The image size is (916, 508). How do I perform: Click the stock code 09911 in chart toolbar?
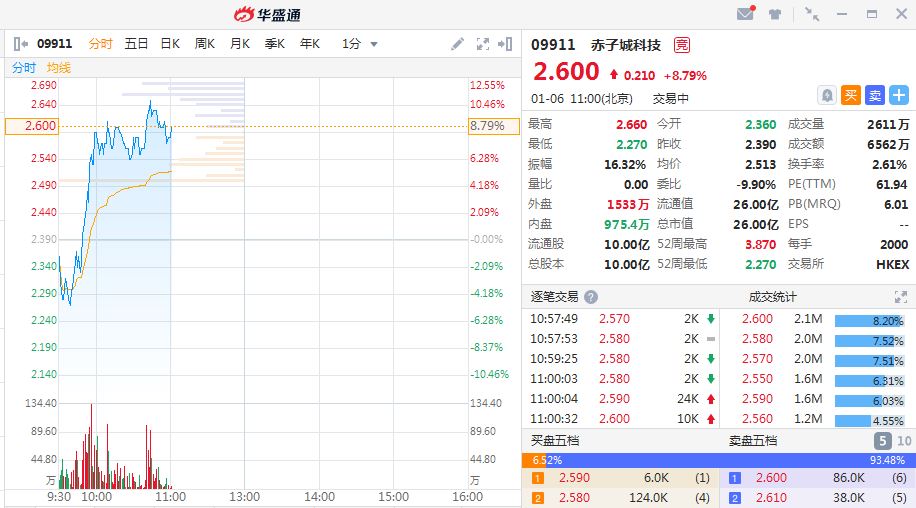(x=54, y=44)
